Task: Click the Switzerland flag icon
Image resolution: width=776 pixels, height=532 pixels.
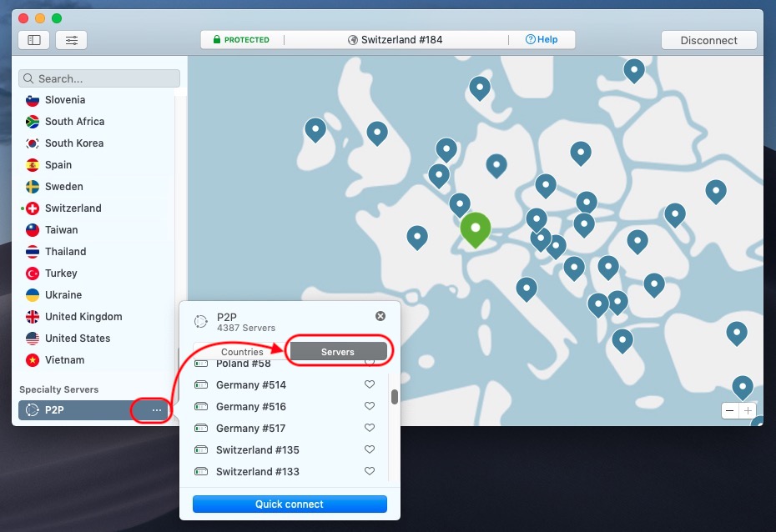Action: point(33,208)
